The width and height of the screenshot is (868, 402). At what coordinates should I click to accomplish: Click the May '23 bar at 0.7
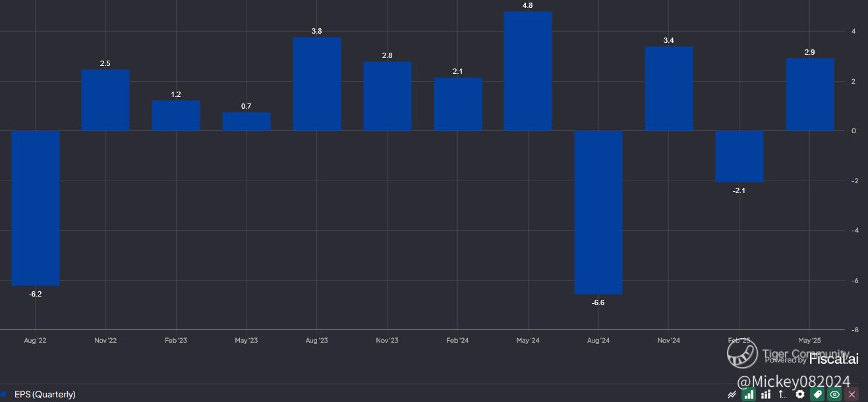246,121
